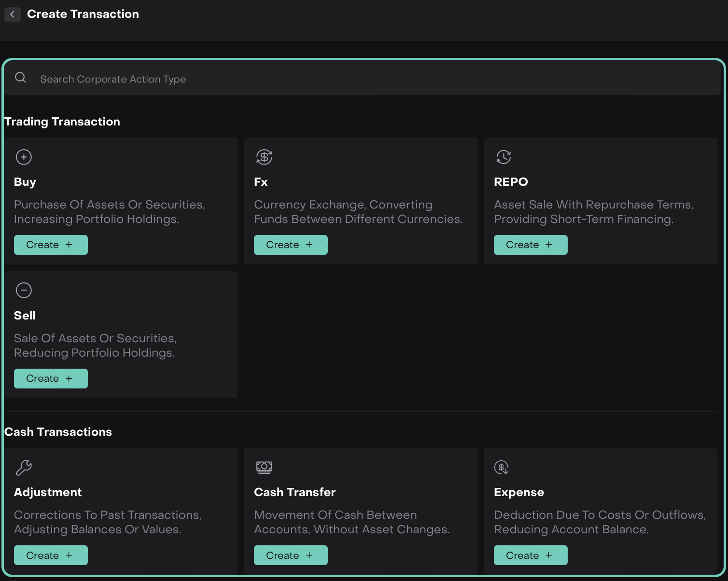Create a new Cash Transfer transaction
This screenshot has height=581, width=728.
(291, 555)
